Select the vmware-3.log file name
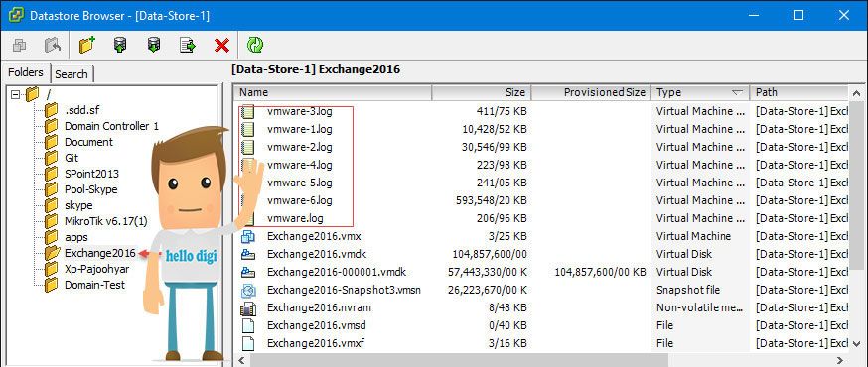This screenshot has height=367, width=868. [x=300, y=111]
